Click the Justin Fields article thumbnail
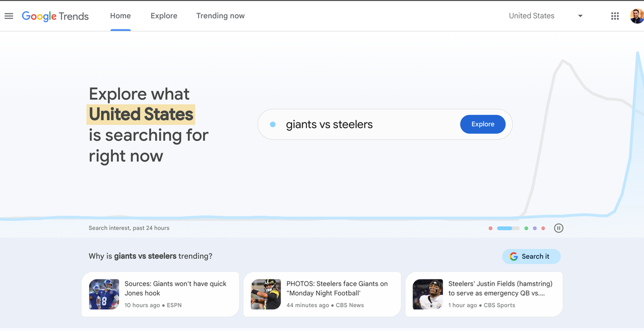The height and width of the screenshot is (331, 644). [427, 294]
